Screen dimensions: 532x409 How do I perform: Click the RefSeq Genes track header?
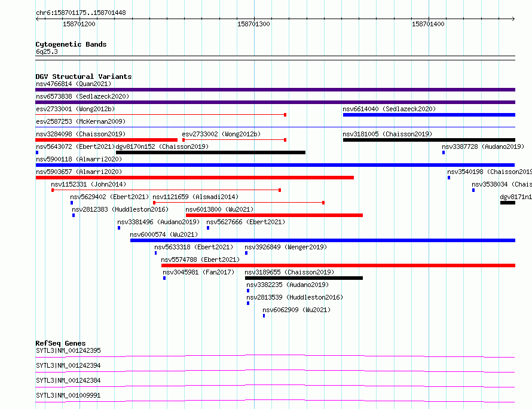[60, 343]
